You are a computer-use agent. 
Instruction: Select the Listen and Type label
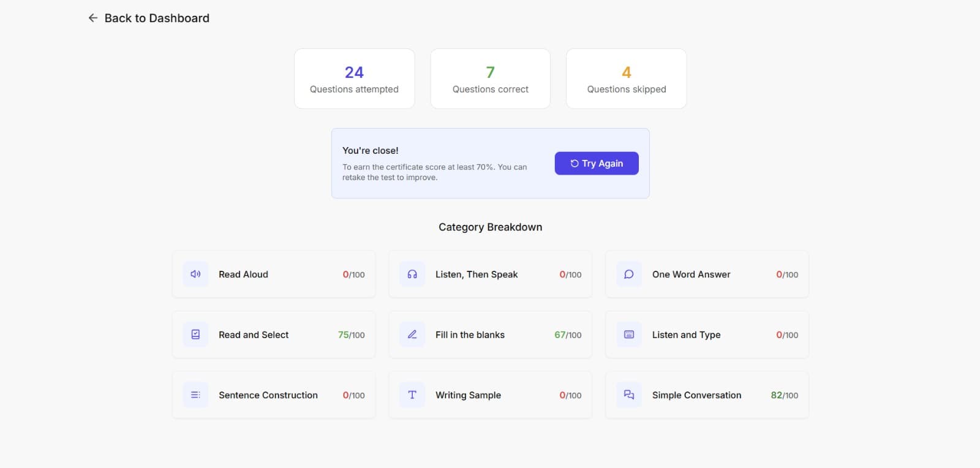point(686,335)
